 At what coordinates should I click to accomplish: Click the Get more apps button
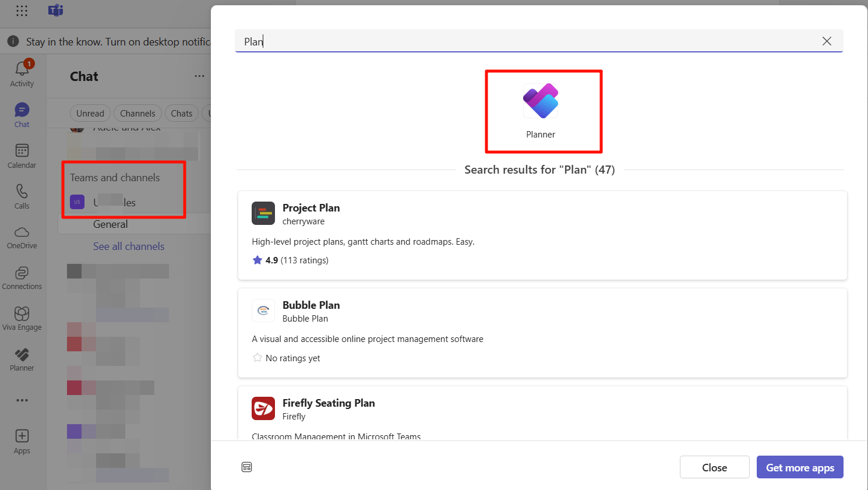[800, 467]
